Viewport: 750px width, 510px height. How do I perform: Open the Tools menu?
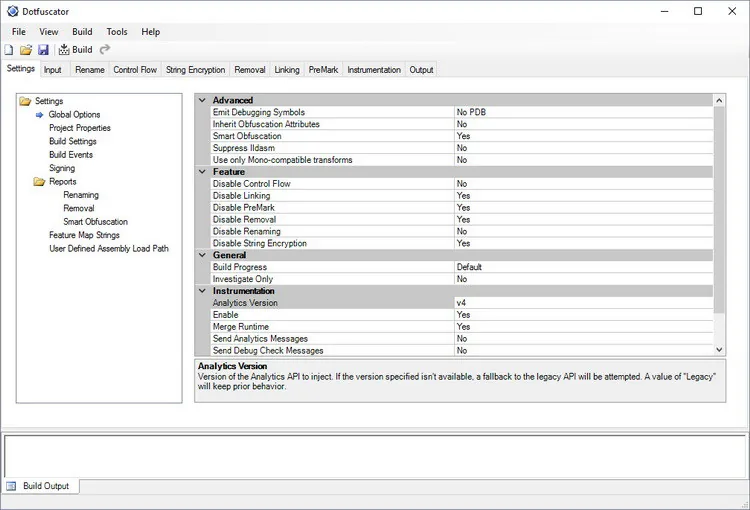click(x=117, y=32)
